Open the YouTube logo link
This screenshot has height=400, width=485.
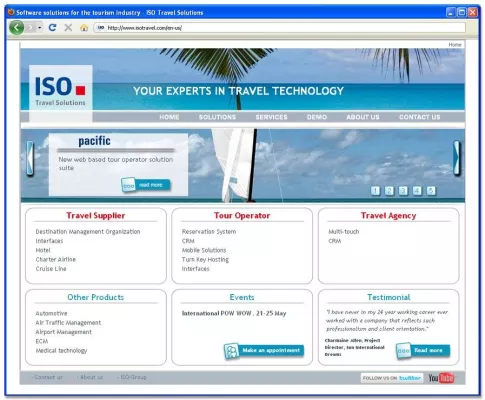(441, 378)
